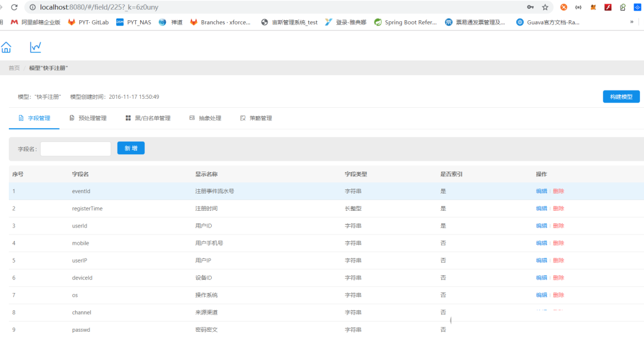
Task: Select the 抽象处理 tab
Action: 205,118
